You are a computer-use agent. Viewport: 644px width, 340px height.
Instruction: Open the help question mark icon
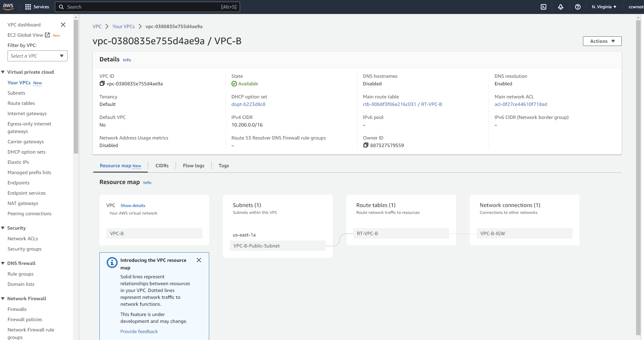[578, 7]
